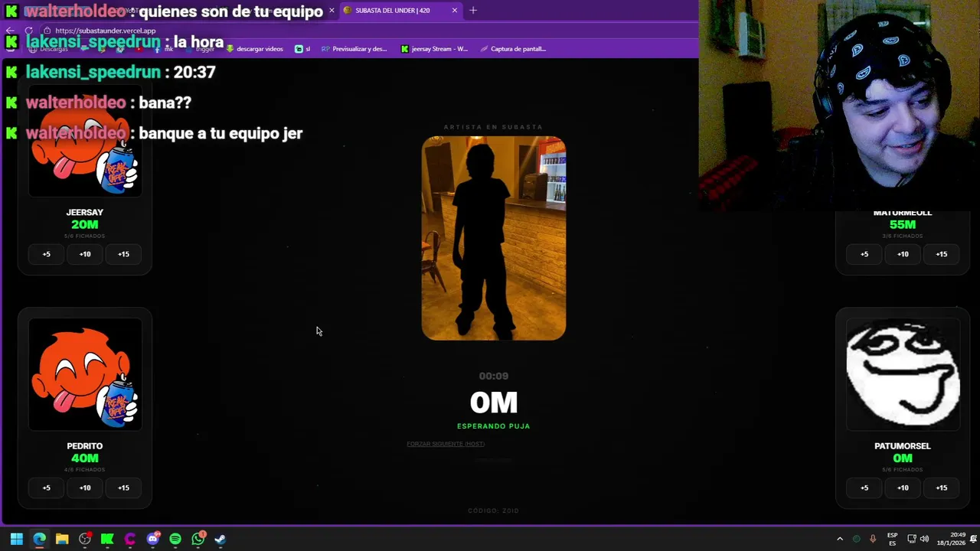Click Patumorsel's +10 bid button
Viewport: 980px width, 551px height.
[903, 487]
